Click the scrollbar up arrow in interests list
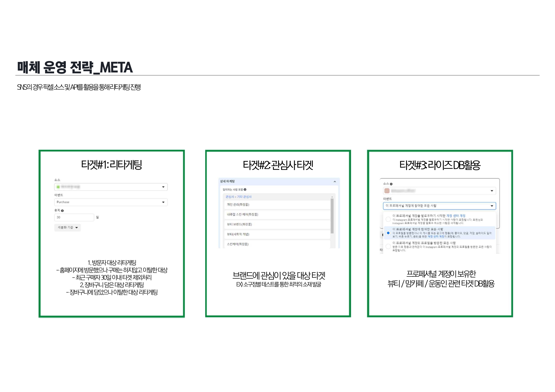555x392 pixels. (x=332, y=197)
